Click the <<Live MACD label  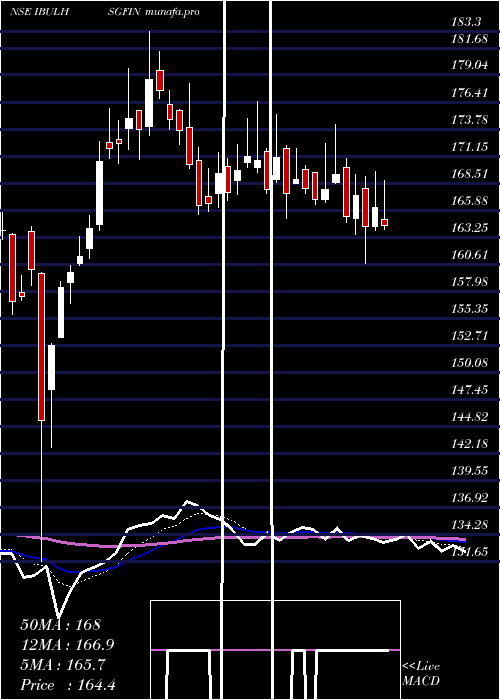(x=421, y=674)
